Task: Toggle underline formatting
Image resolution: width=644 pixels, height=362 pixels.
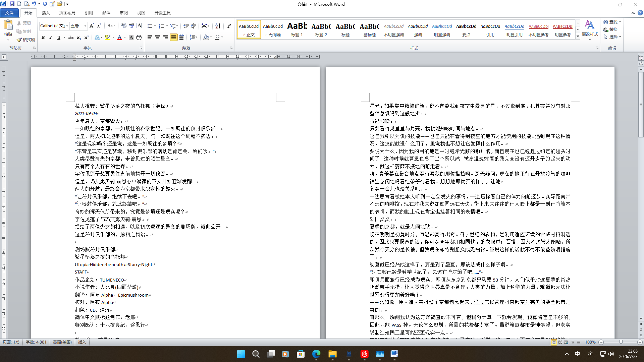Action: [59, 38]
